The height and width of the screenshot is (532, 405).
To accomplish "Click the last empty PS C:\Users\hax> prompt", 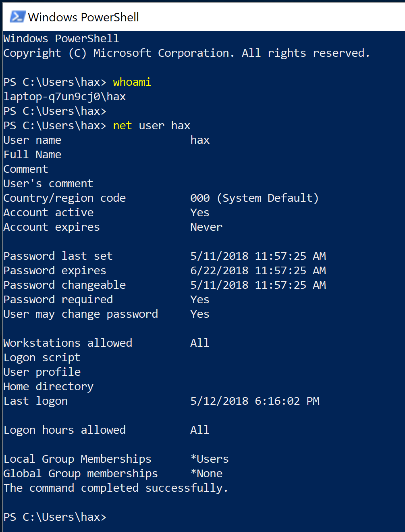I will [x=55, y=517].
